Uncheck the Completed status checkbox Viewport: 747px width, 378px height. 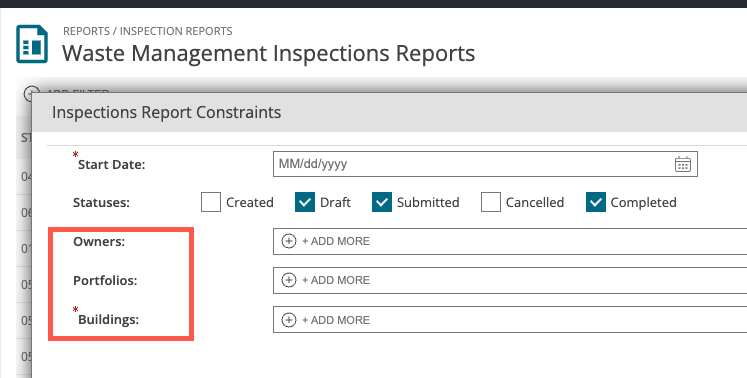596,202
